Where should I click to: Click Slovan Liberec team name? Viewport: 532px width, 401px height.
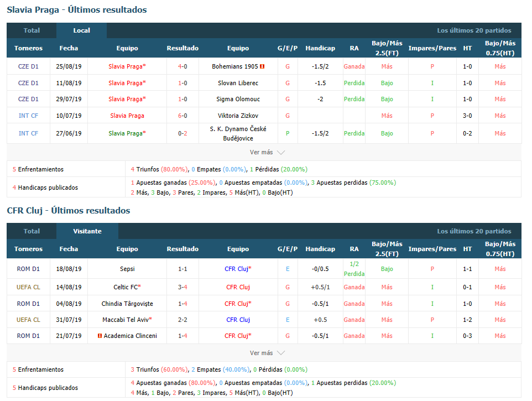(238, 83)
